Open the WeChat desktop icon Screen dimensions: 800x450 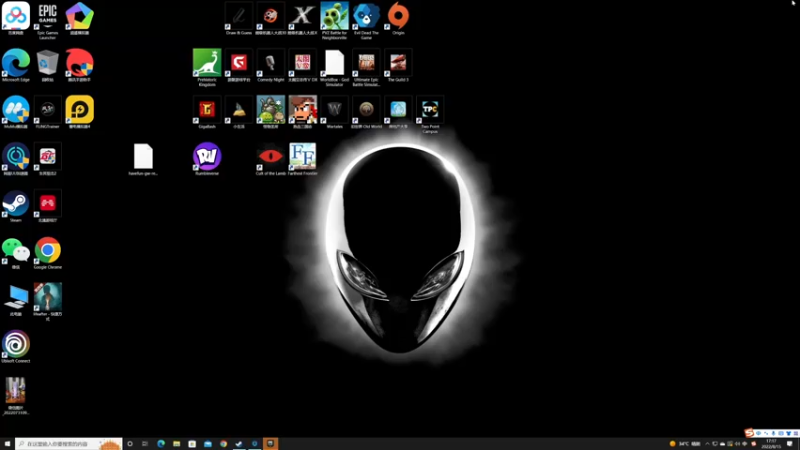pos(16,253)
